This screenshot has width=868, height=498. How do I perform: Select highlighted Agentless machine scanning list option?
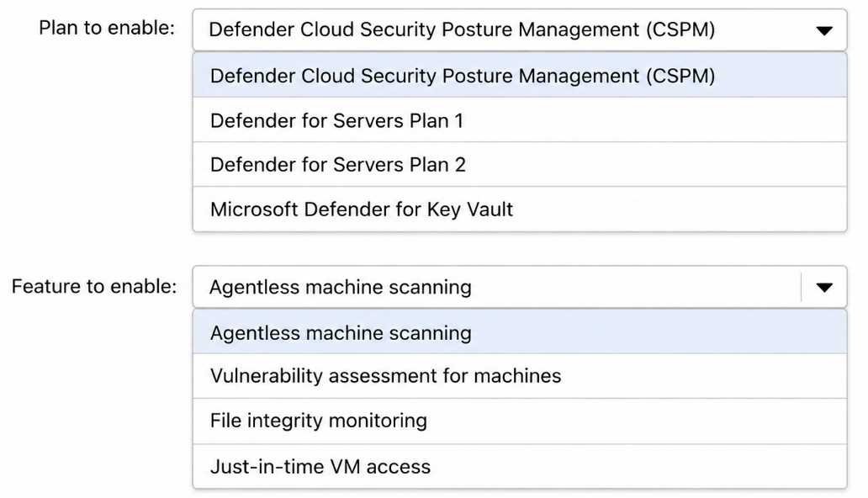pos(520,332)
